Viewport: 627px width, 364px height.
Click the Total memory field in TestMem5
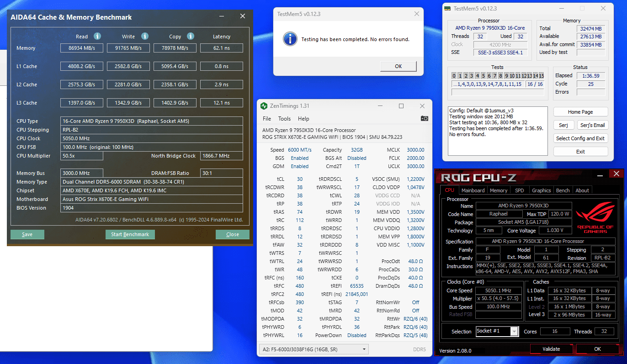point(590,29)
